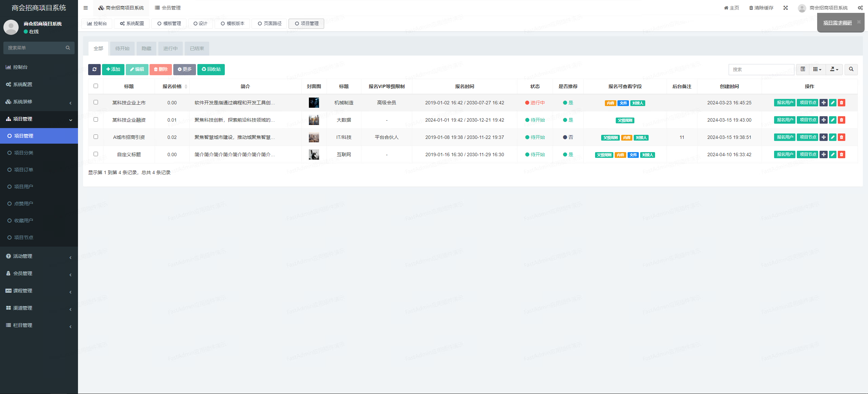Toggle the sidebar hamburger menu icon
868x394 pixels.
pos(85,8)
